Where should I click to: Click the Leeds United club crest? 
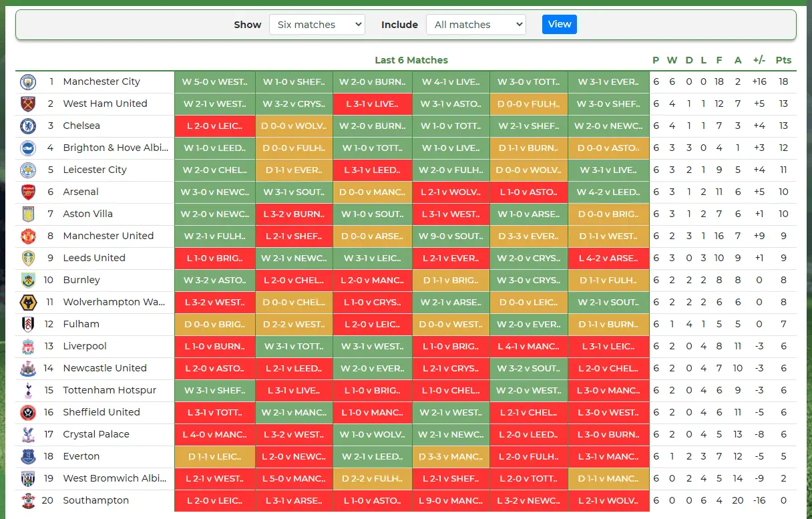click(28, 258)
